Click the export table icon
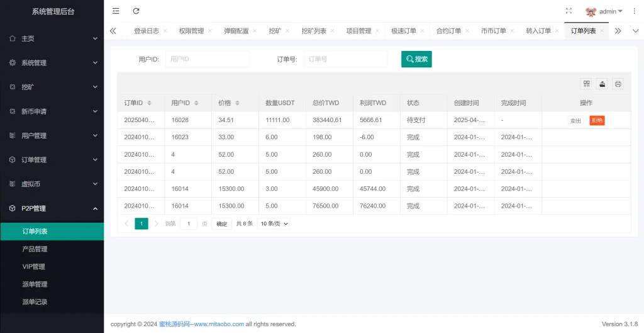 tap(602, 84)
